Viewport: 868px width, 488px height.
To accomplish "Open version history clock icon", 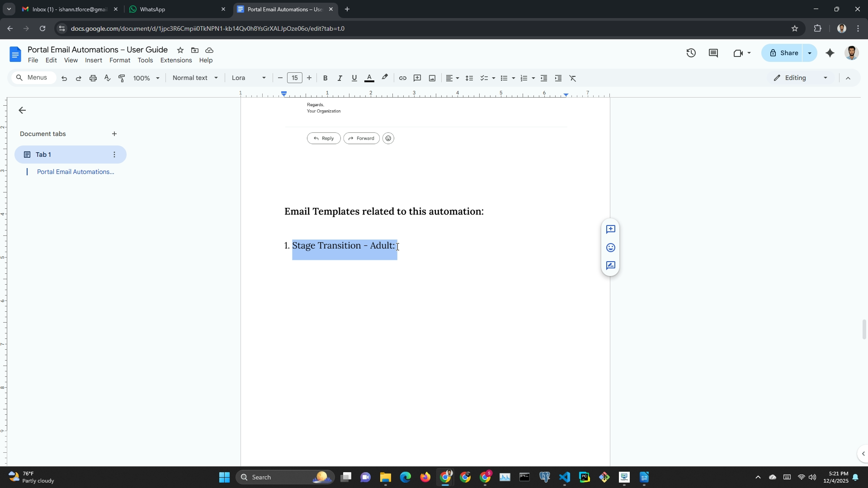I will pos(691,53).
